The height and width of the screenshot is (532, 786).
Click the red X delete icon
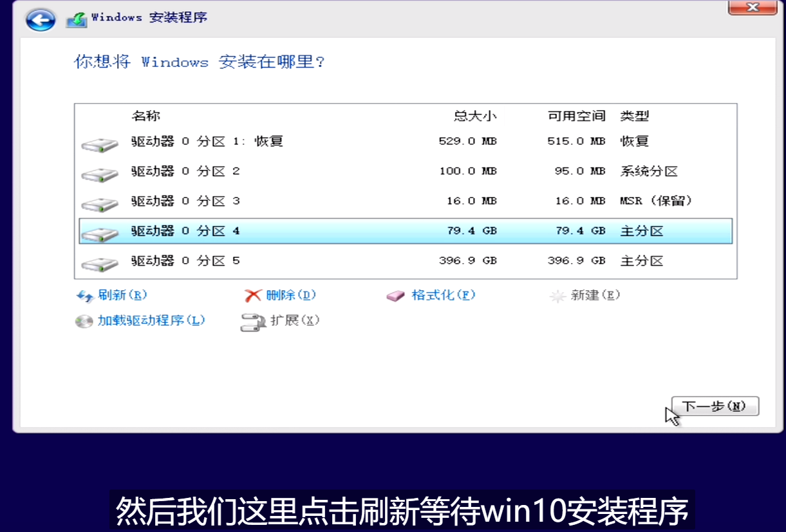pyautogui.click(x=253, y=296)
